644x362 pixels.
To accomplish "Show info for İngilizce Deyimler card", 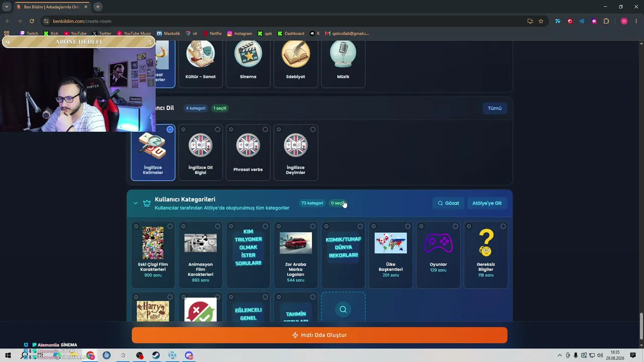I will pyautogui.click(x=279, y=129).
